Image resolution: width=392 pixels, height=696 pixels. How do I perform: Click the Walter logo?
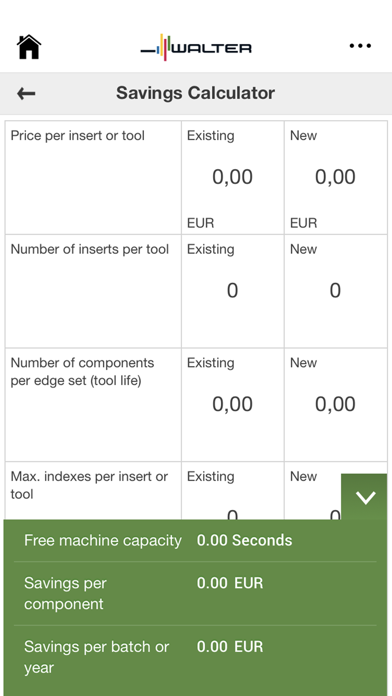point(196,47)
